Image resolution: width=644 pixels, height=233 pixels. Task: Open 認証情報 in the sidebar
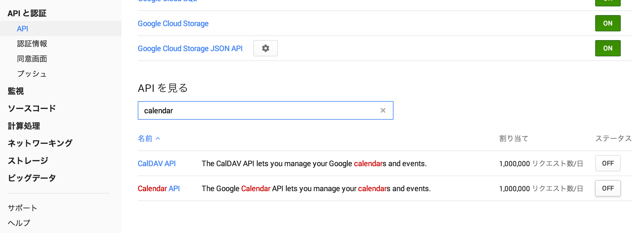(x=32, y=44)
